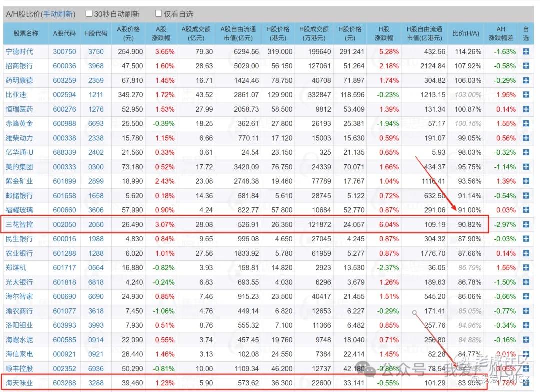The height and width of the screenshot is (392, 540).
Task: Click the plus icon for 洛阳钼业
Action: 526,325
